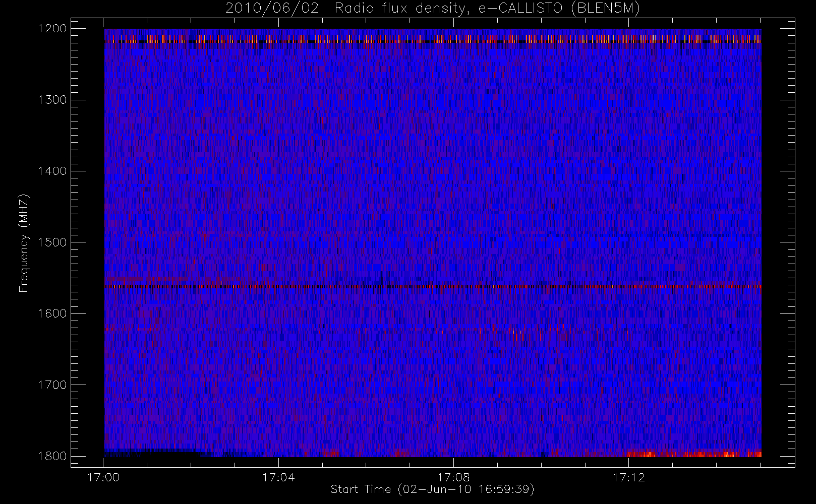Select the 1400 frequency tick label
816x504 pixels.
52,171
